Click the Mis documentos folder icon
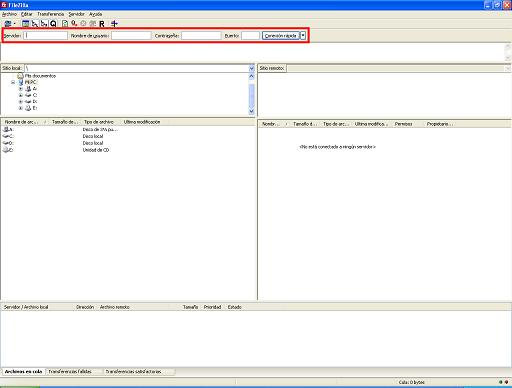This screenshot has width=512, height=388. pos(20,76)
